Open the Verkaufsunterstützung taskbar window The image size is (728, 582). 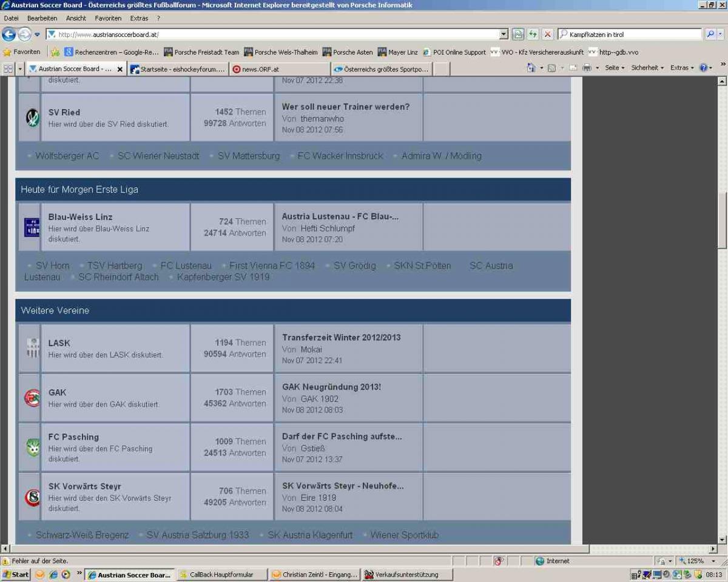(406, 574)
